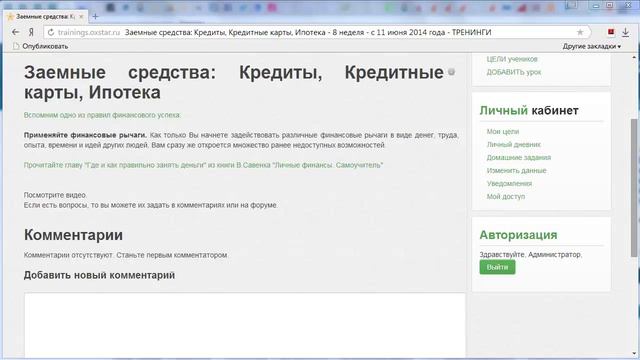The width and height of the screenshot is (640, 360).
Task: Open Yandex home via the Я icon
Action: point(31,32)
